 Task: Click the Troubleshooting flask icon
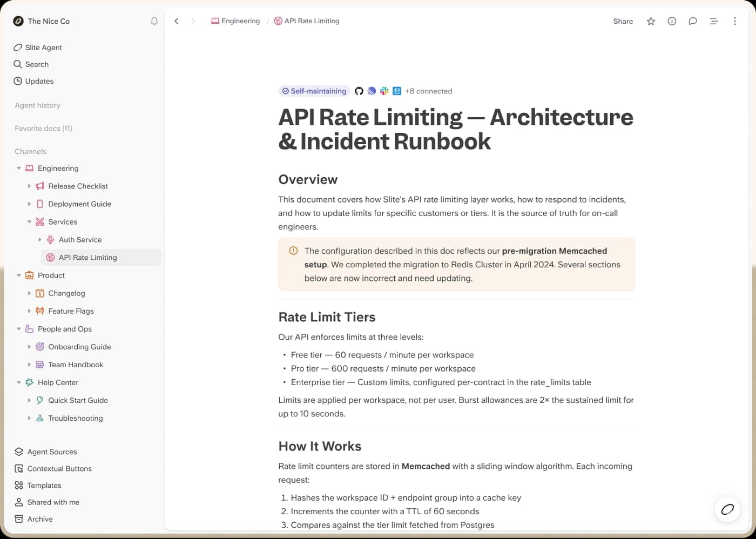tap(40, 417)
